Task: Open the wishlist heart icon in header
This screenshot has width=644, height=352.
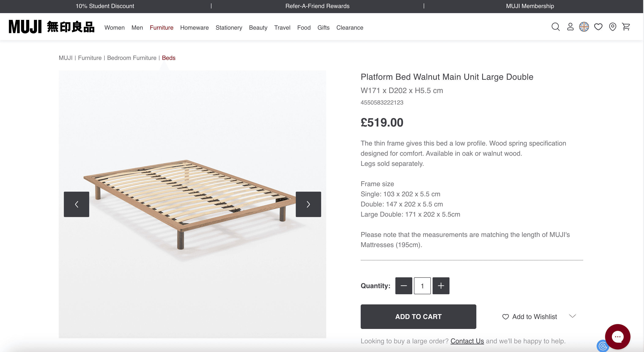Action: [598, 27]
